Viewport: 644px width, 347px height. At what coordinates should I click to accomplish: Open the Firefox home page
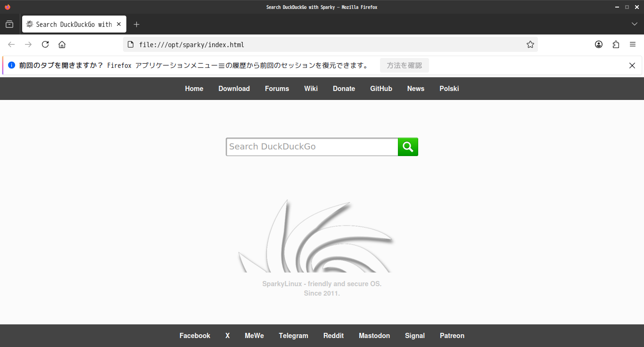(62, 44)
